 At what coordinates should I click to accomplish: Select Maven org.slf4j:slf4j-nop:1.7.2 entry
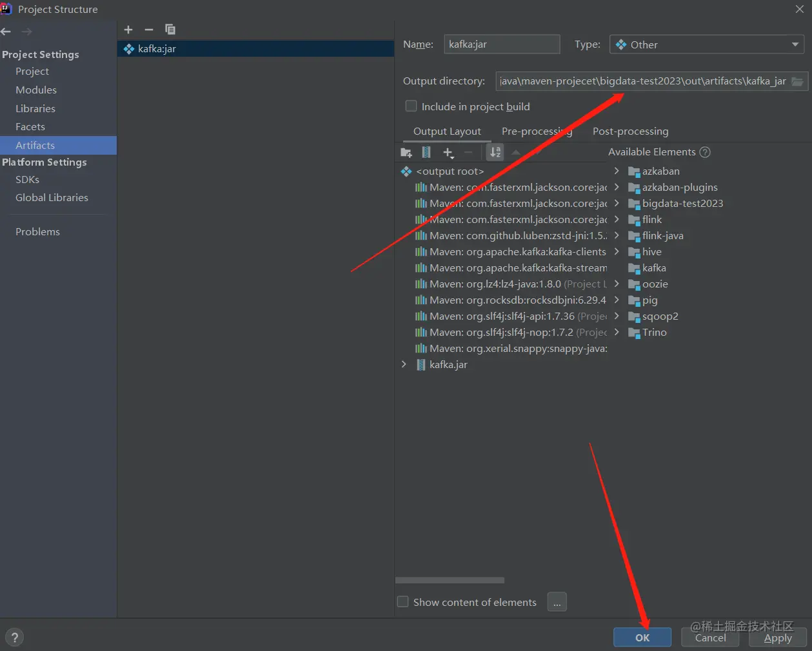pyautogui.click(x=511, y=333)
